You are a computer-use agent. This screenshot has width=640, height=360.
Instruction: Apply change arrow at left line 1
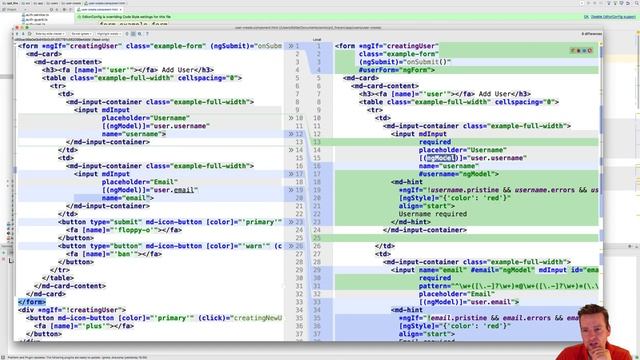click(291, 46)
